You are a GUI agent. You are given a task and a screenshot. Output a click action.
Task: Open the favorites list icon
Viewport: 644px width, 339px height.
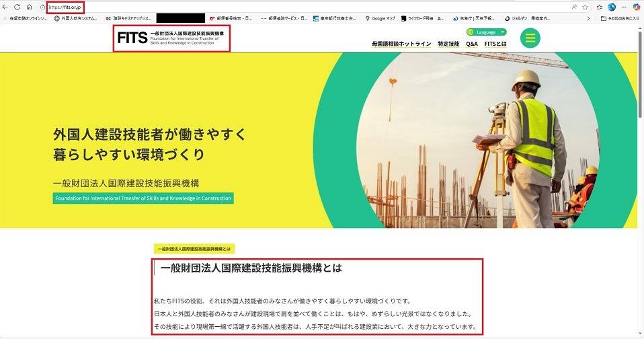coord(599,7)
